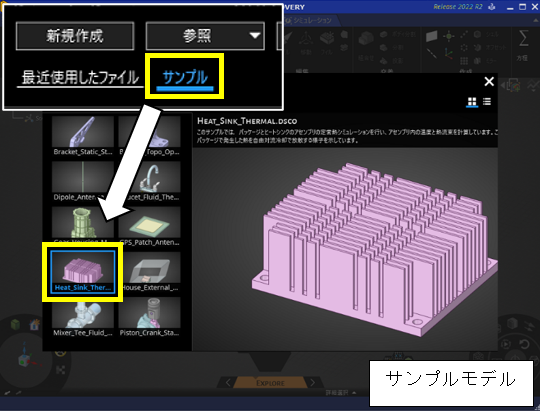Pick the GPS_Patch_Anten... sample

click(149, 227)
